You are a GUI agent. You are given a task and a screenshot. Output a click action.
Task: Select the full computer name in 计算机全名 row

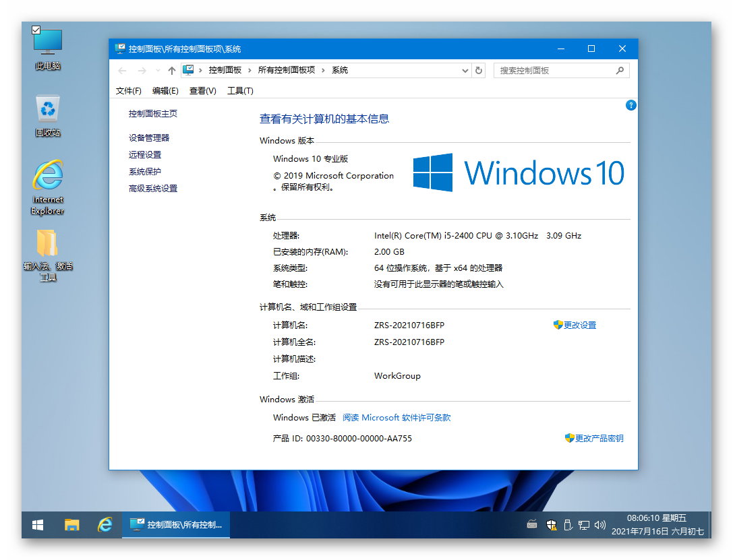pos(409,342)
